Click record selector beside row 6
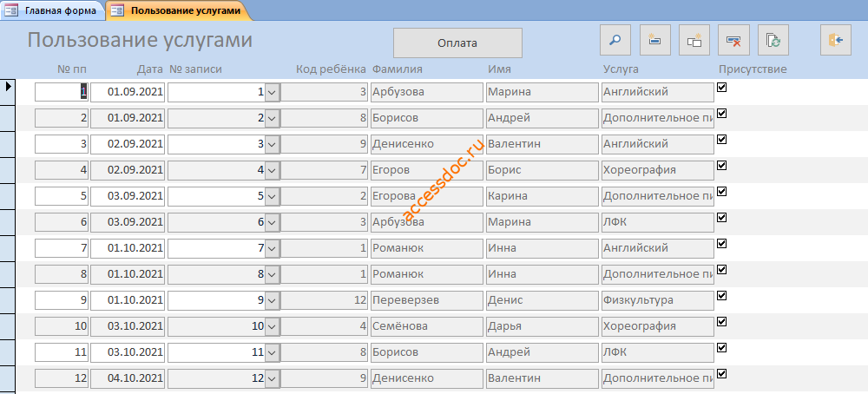Viewport: 868px width, 394px height. pos(8,222)
